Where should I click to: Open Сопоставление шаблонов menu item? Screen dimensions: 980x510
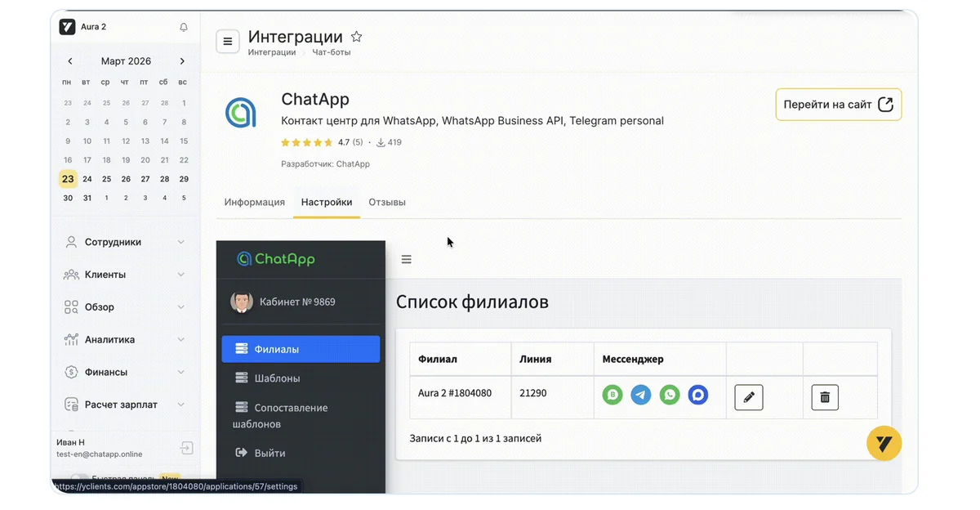point(301,416)
